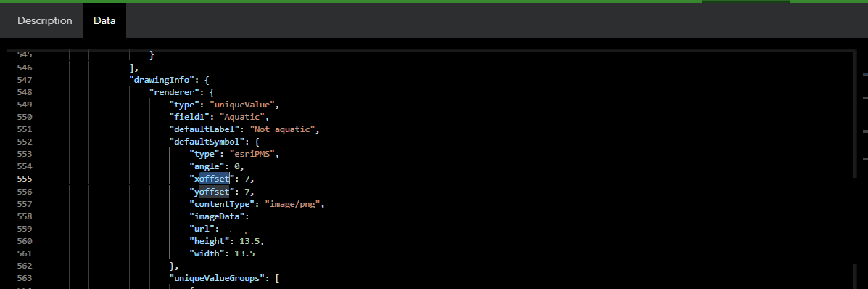The width and height of the screenshot is (868, 289).
Task: Click the "uniqueValueGroups" key
Action: 217,278
